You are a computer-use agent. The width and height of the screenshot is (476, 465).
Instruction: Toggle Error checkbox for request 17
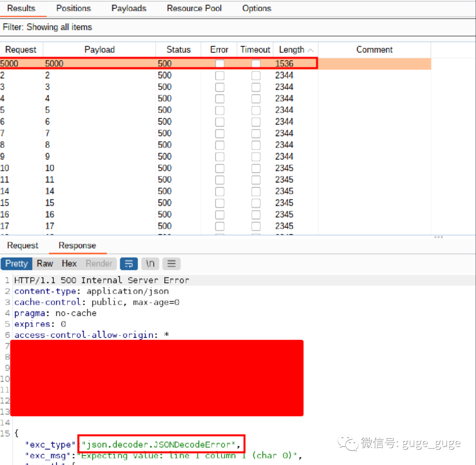click(x=220, y=226)
